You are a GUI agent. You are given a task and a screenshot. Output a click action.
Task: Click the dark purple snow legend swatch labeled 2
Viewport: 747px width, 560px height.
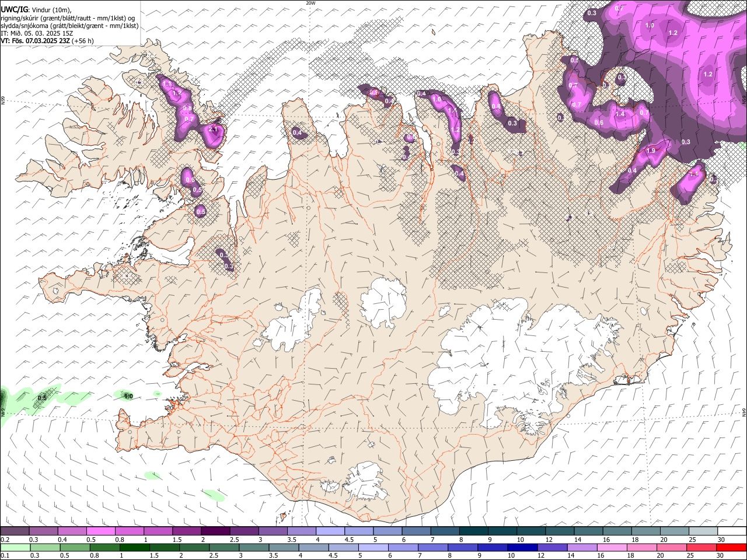click(215, 531)
